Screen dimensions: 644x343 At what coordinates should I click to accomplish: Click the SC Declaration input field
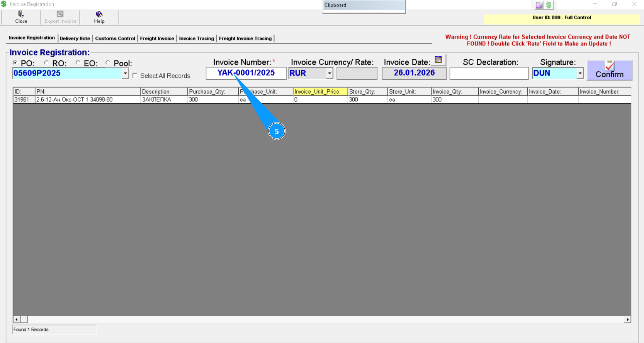(489, 73)
